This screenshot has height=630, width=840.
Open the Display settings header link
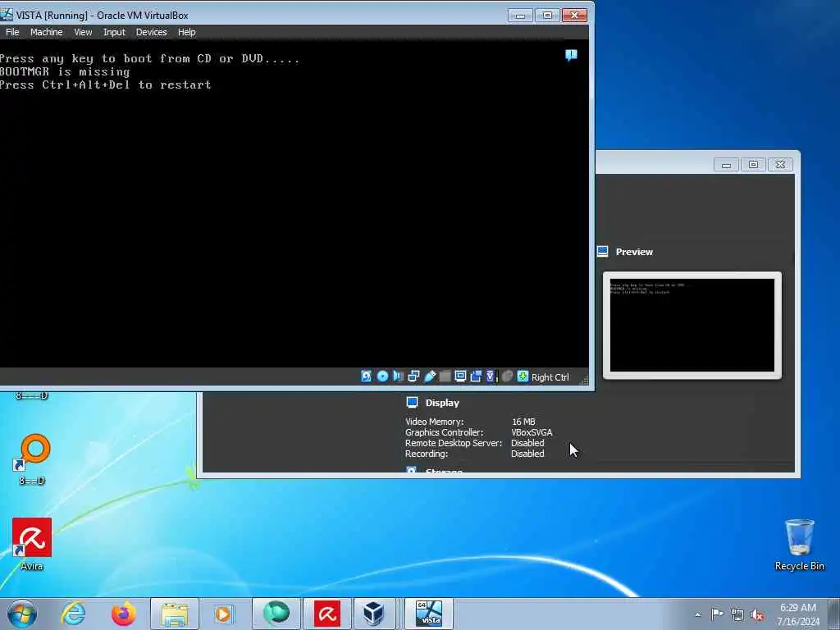[442, 403]
